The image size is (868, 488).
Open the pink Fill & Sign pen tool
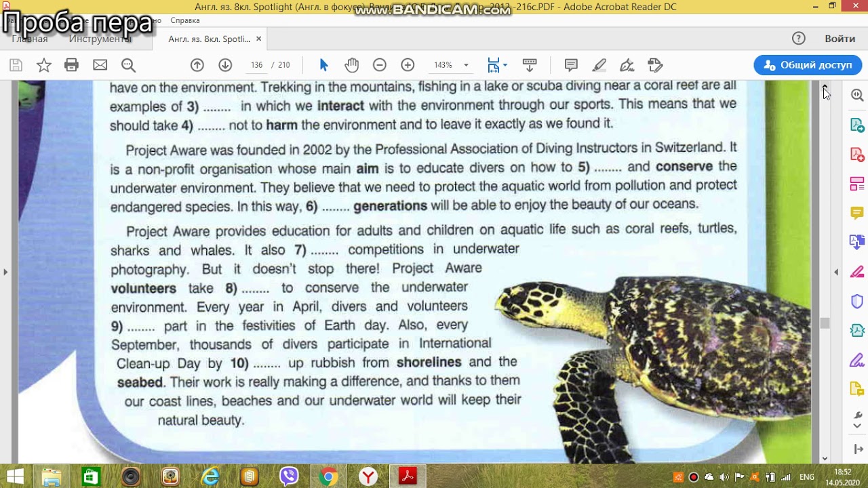(x=857, y=272)
